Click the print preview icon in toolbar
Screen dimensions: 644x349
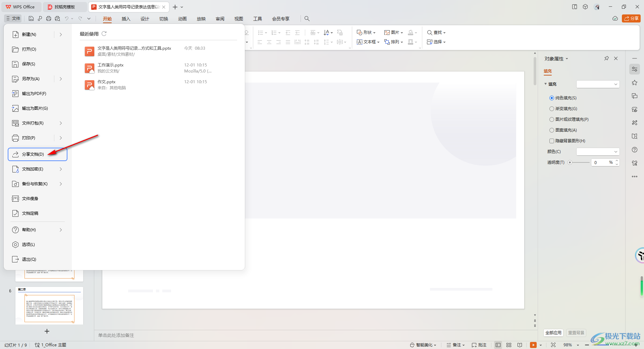click(x=57, y=19)
